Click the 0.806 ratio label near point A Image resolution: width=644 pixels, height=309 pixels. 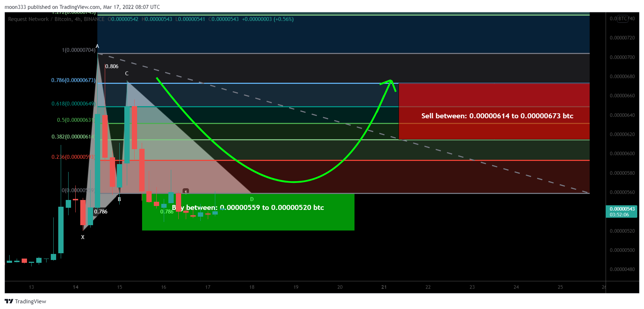click(x=112, y=66)
